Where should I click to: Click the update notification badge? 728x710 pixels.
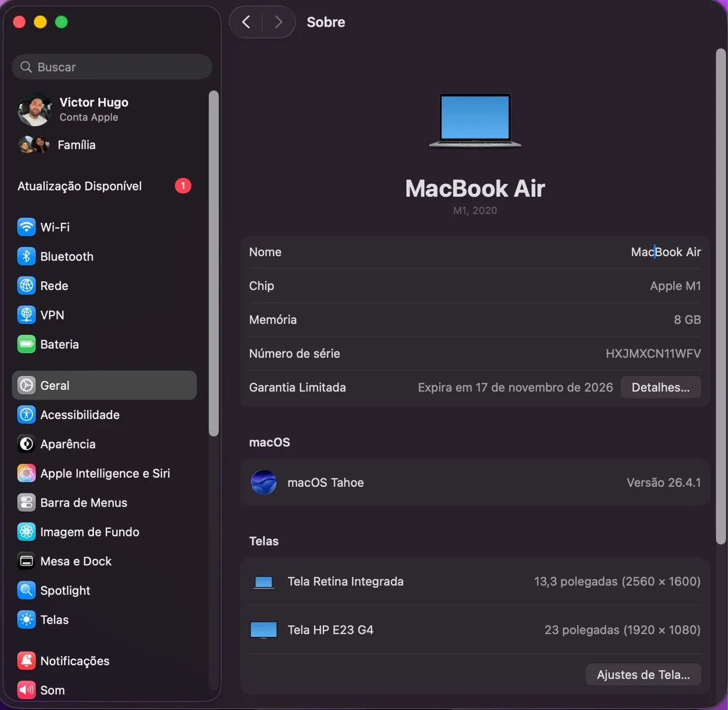click(183, 186)
